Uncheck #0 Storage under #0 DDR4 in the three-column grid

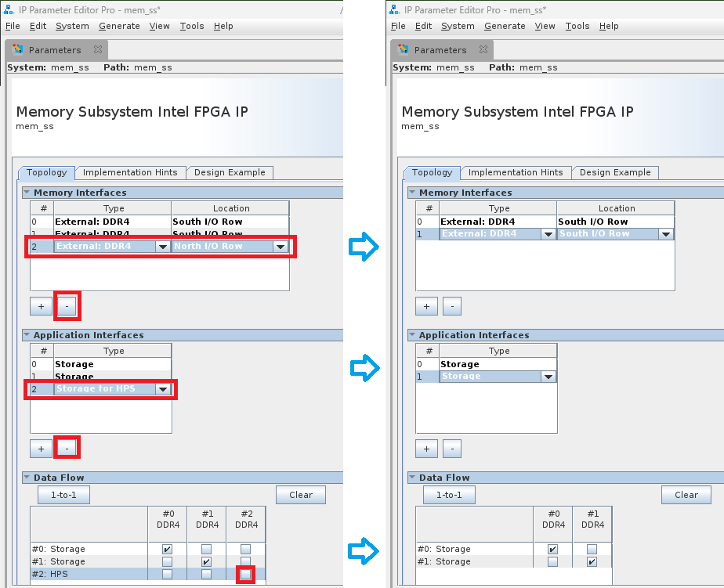click(x=167, y=550)
